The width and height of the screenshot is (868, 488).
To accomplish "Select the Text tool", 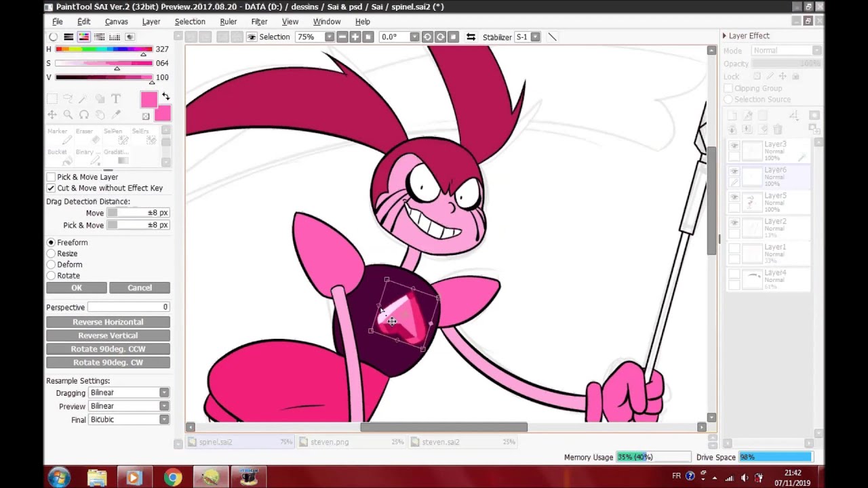I will click(115, 99).
